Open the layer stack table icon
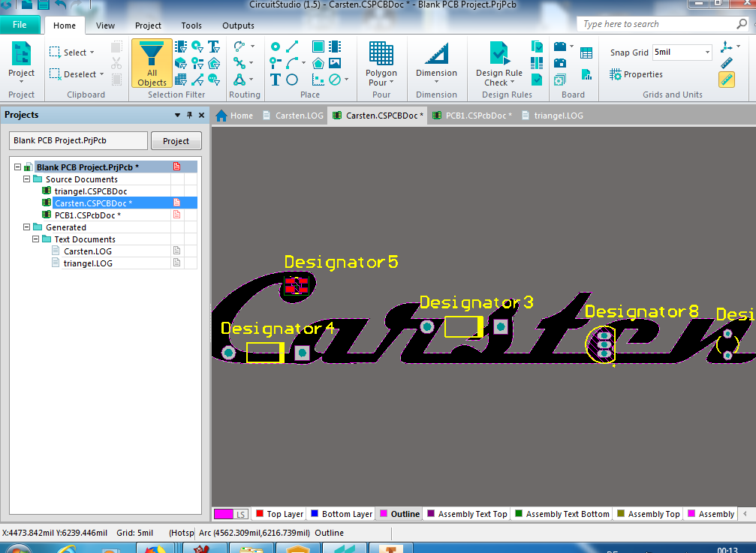The height and width of the screenshot is (553, 756). coord(586,53)
